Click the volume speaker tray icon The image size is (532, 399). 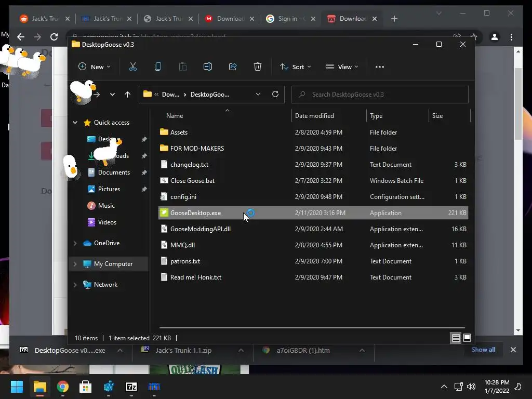471,387
